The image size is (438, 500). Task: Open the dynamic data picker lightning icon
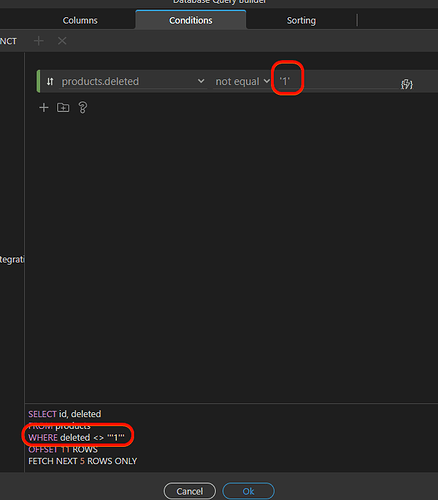407,84
